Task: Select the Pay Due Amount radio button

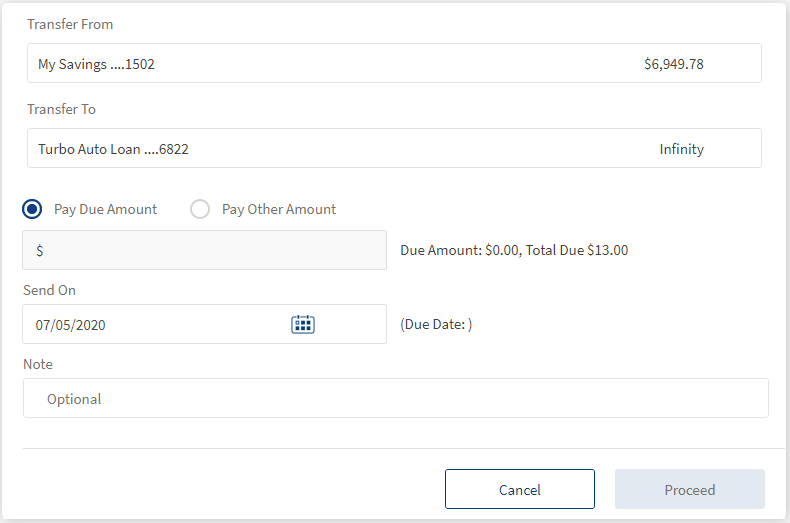Action: tap(32, 209)
